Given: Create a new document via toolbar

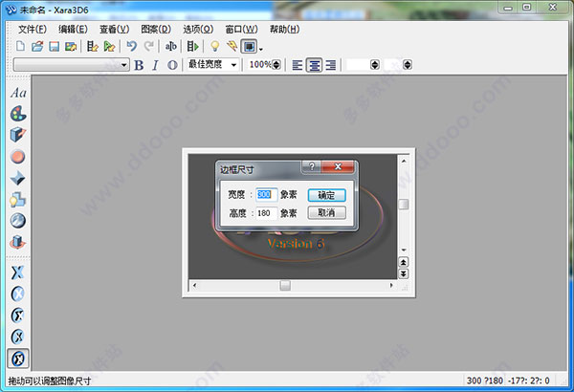Looking at the screenshot, I should pos(20,46).
